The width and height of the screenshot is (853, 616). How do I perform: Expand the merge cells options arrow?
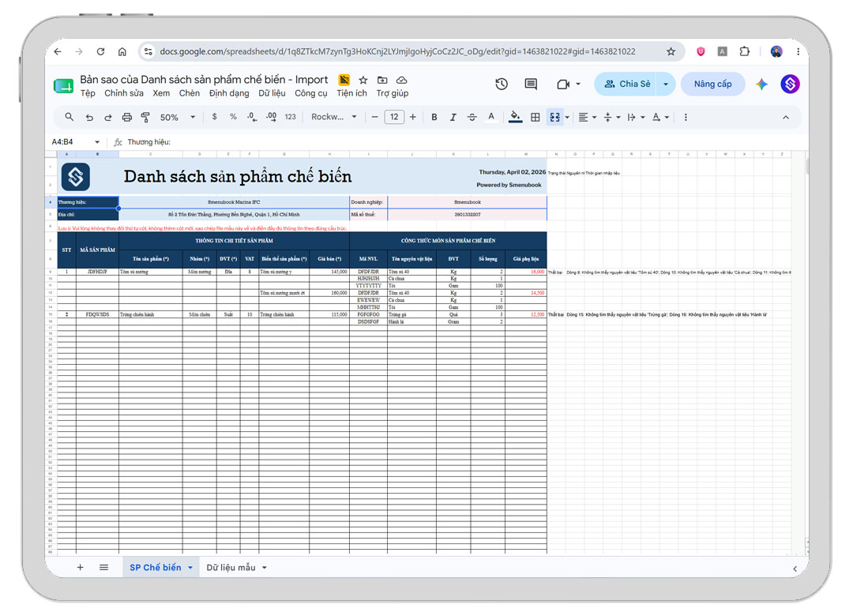567,117
